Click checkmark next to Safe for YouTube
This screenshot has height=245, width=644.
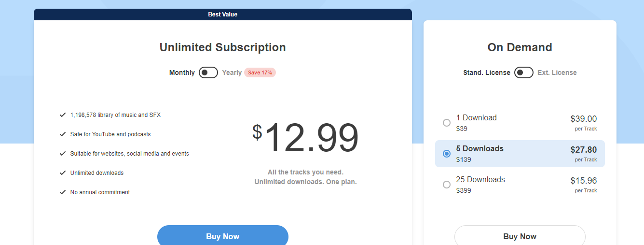click(62, 134)
